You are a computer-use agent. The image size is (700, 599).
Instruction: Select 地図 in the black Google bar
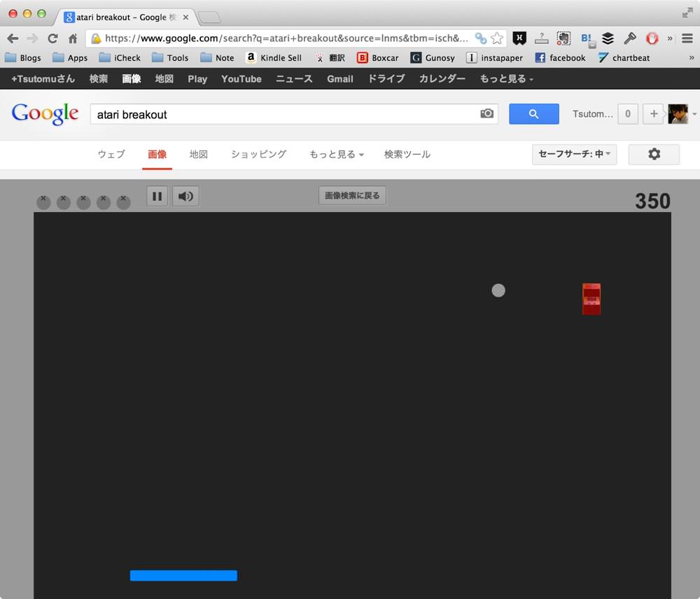pyautogui.click(x=164, y=79)
